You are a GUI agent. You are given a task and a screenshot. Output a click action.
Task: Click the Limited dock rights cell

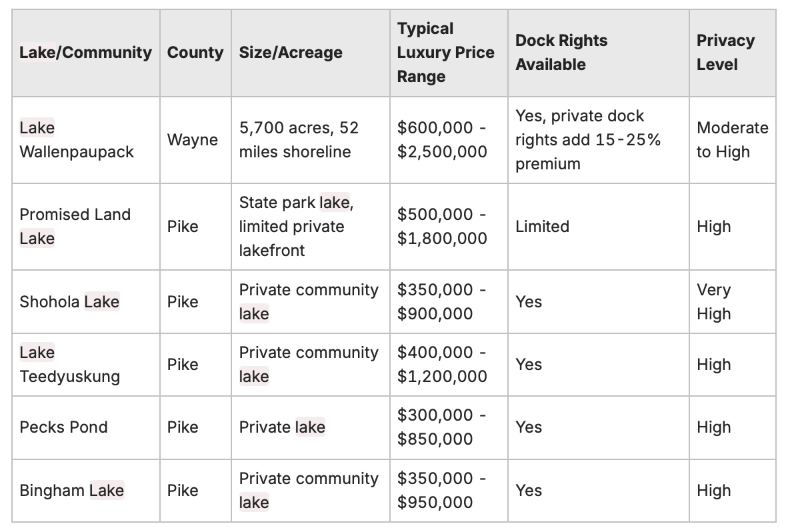coord(542,227)
